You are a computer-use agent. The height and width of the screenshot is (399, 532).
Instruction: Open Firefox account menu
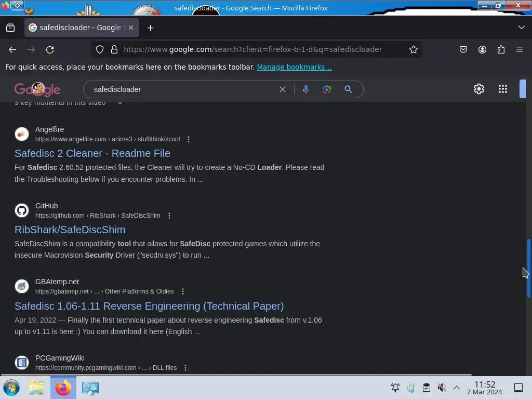482,49
